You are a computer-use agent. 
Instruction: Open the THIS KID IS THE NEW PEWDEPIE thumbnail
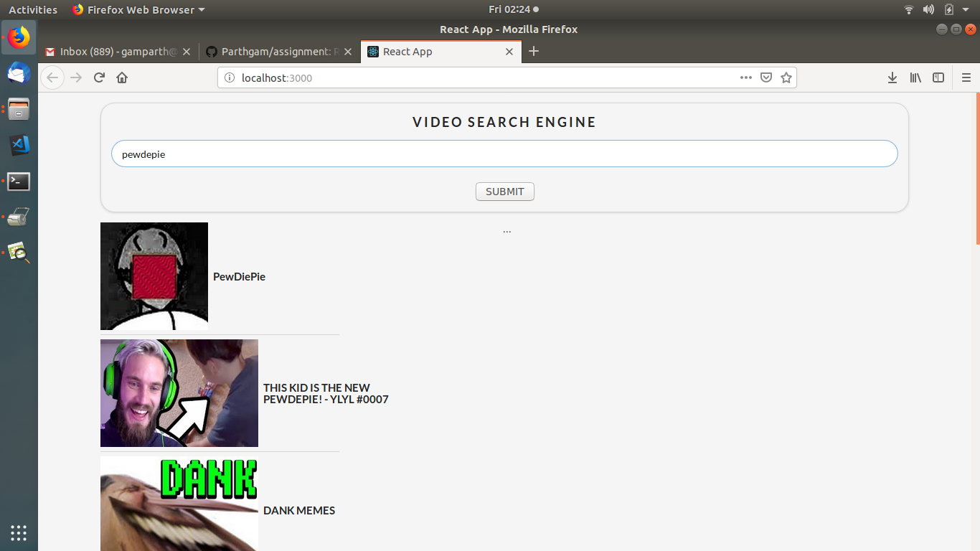coord(179,393)
